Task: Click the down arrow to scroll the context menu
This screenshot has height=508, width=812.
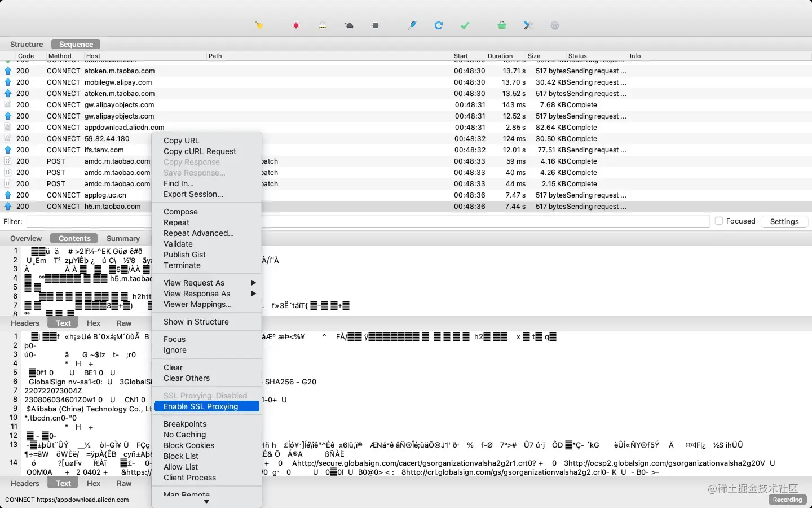Action: pyautogui.click(x=206, y=502)
